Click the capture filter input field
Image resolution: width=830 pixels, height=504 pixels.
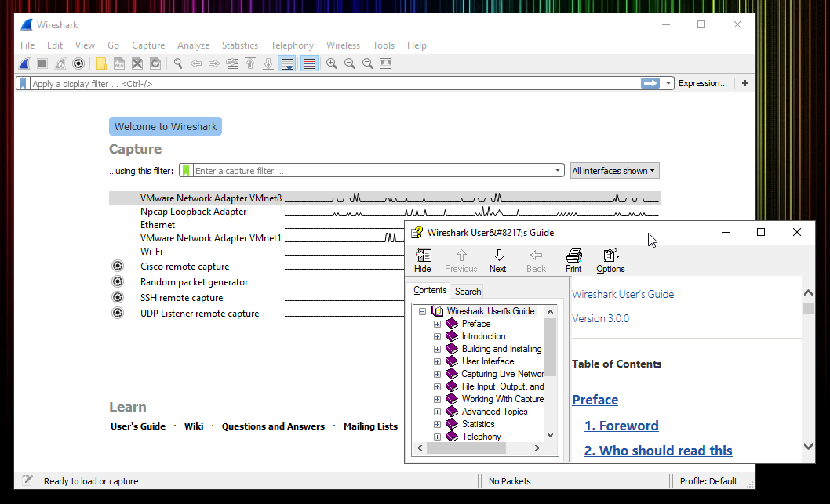click(x=373, y=171)
